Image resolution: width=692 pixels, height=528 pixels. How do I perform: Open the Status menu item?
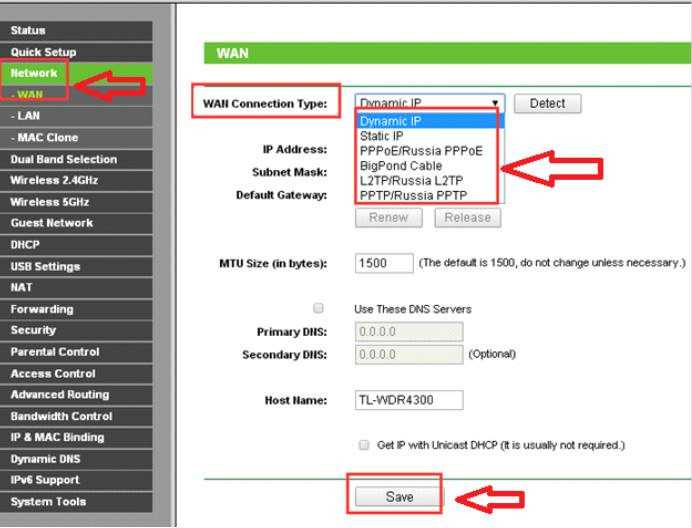click(76, 30)
